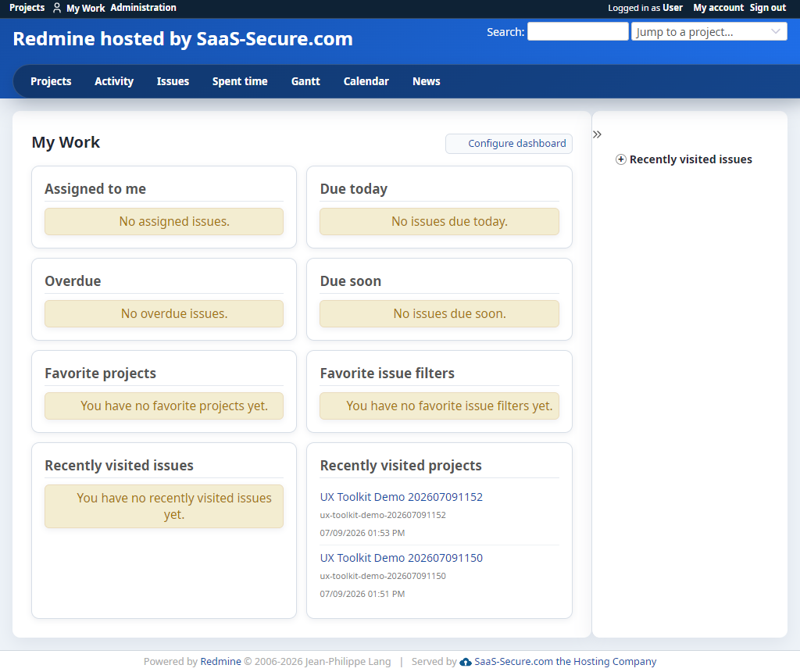800x672 pixels.
Task: Click the Overdue heading
Action: [73, 281]
